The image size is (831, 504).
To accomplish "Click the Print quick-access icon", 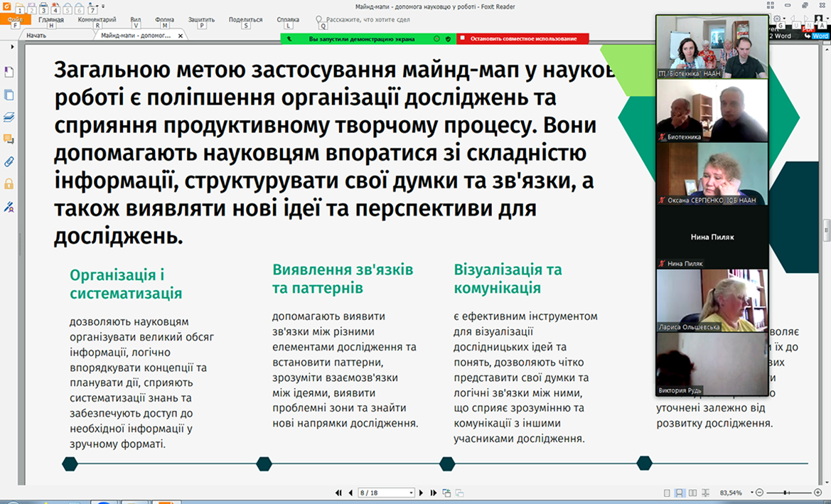I will click(x=43, y=7).
